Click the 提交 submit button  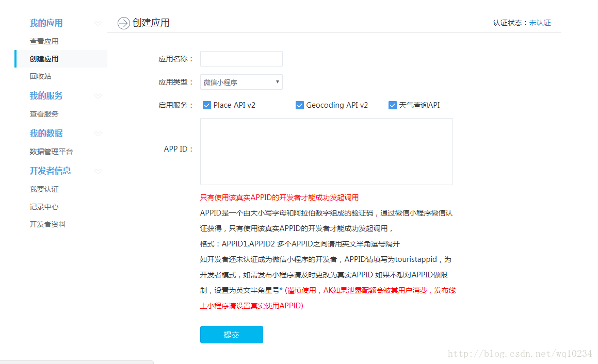click(x=232, y=335)
